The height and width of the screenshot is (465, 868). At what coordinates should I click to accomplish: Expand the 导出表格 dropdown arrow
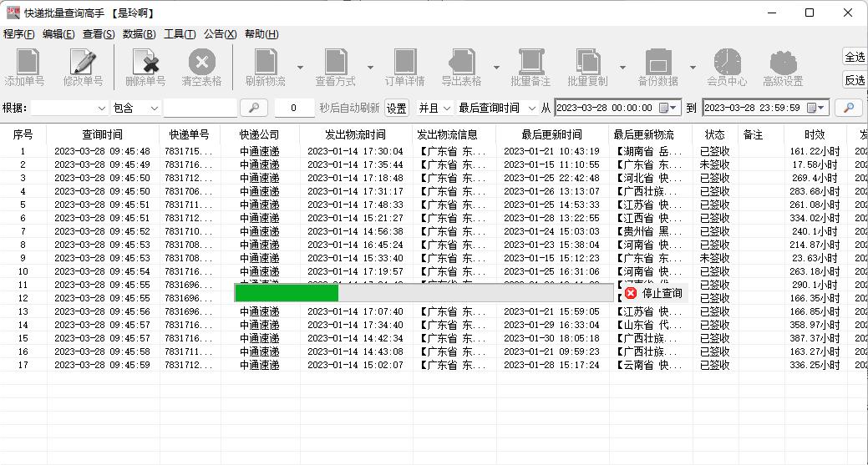[x=496, y=68]
